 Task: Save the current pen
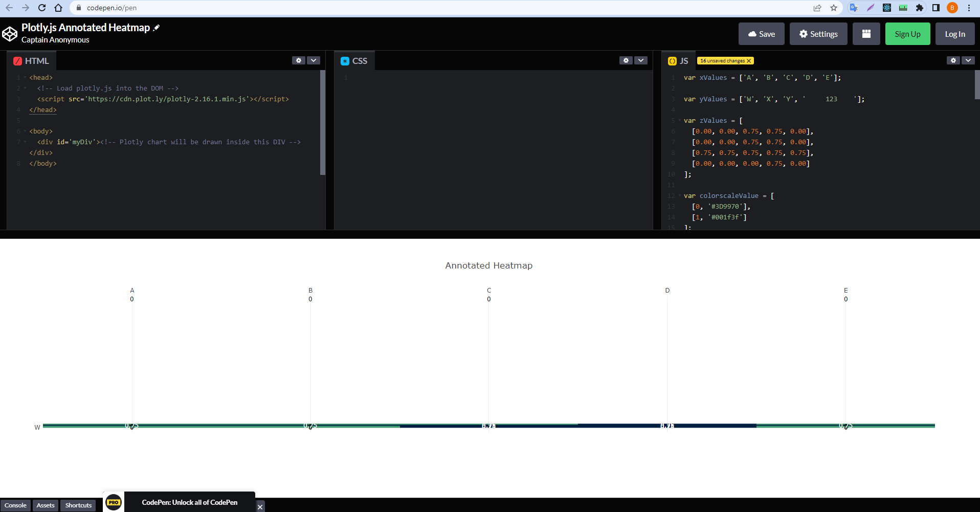coord(761,33)
